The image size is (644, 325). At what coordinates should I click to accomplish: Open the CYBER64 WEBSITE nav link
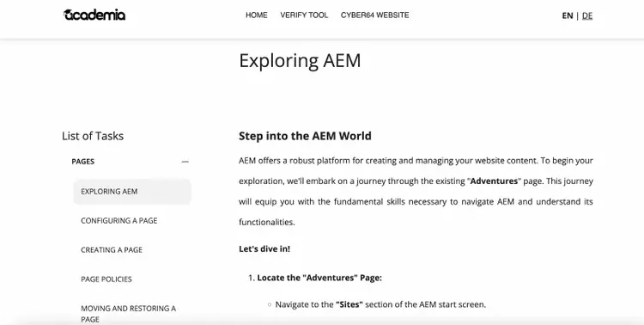[x=374, y=15]
